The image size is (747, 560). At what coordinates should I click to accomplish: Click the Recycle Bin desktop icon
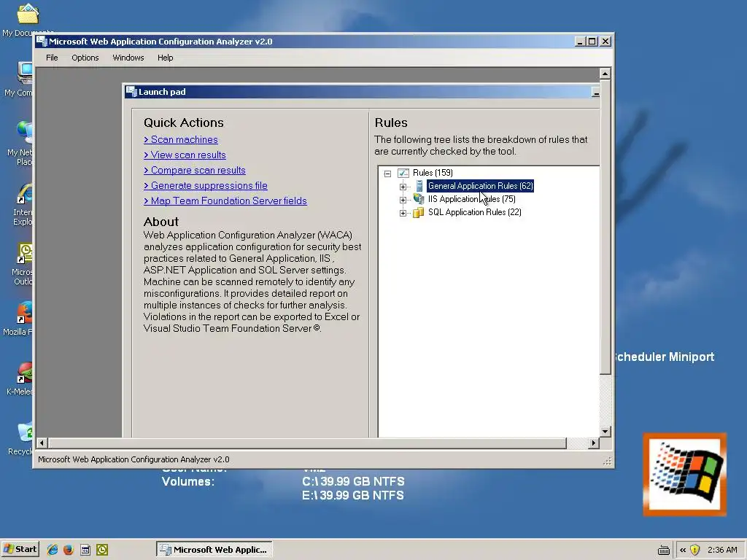25,432
